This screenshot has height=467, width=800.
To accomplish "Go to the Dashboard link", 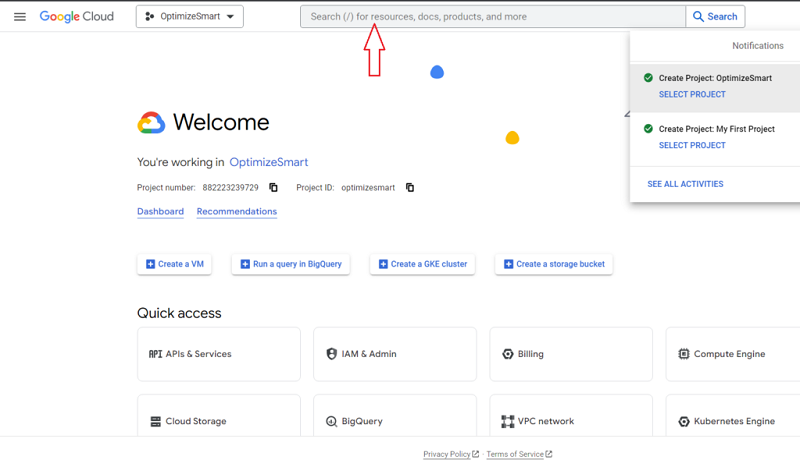I will (x=160, y=211).
